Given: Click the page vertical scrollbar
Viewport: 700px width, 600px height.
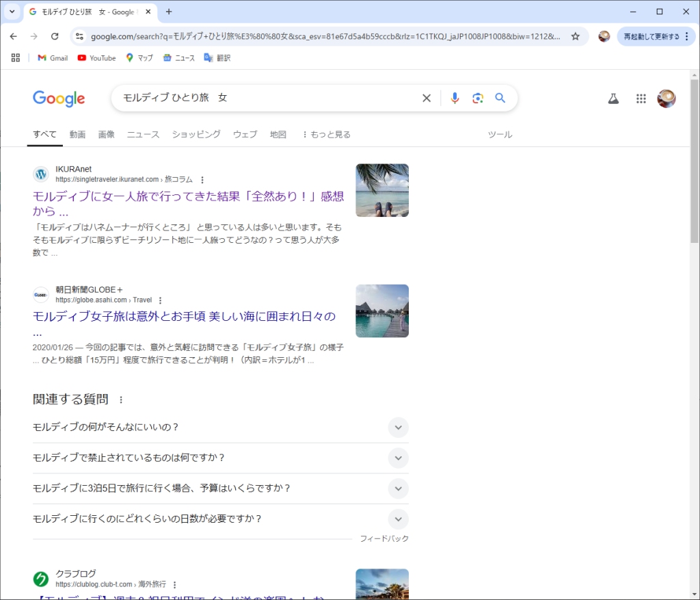Looking at the screenshot, I should tap(695, 171).
